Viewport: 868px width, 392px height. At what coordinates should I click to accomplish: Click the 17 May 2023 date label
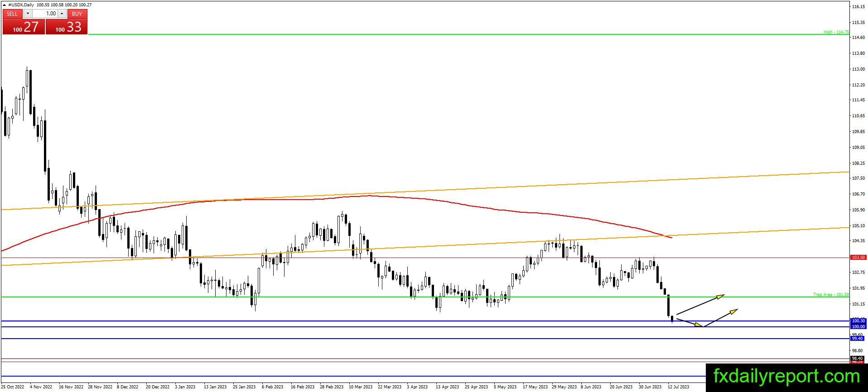(x=535, y=387)
